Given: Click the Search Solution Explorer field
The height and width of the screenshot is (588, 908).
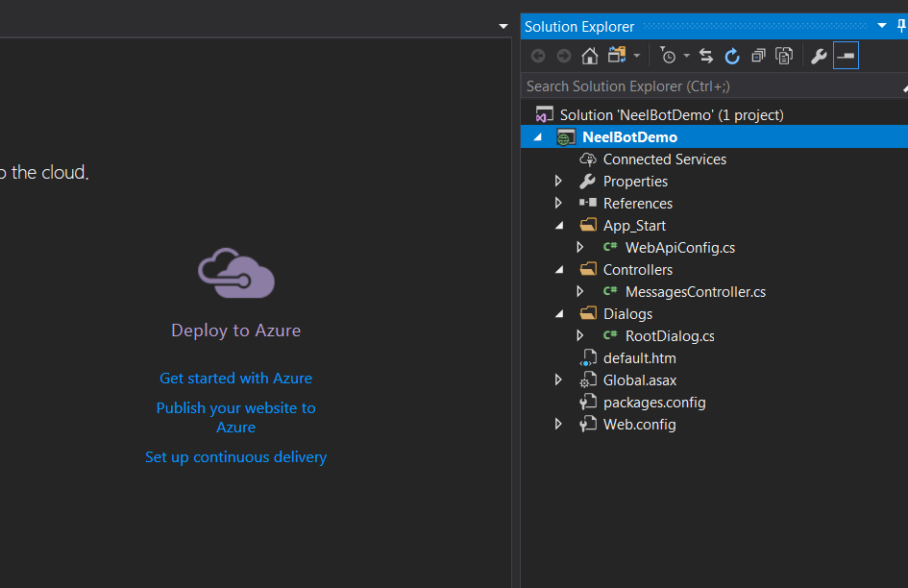Looking at the screenshot, I should (x=706, y=86).
